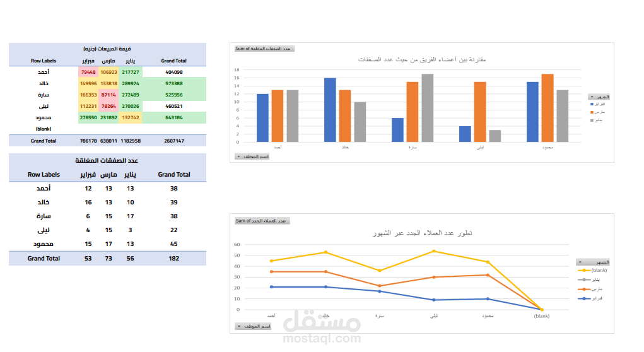The width and height of the screenshot is (644, 352).
Task: Select the فبراير total 786178
Action: pyautogui.click(x=88, y=141)
